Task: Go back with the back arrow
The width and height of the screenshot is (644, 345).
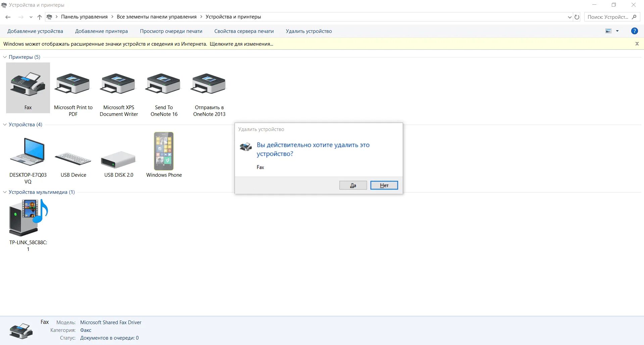Action: 8,17
